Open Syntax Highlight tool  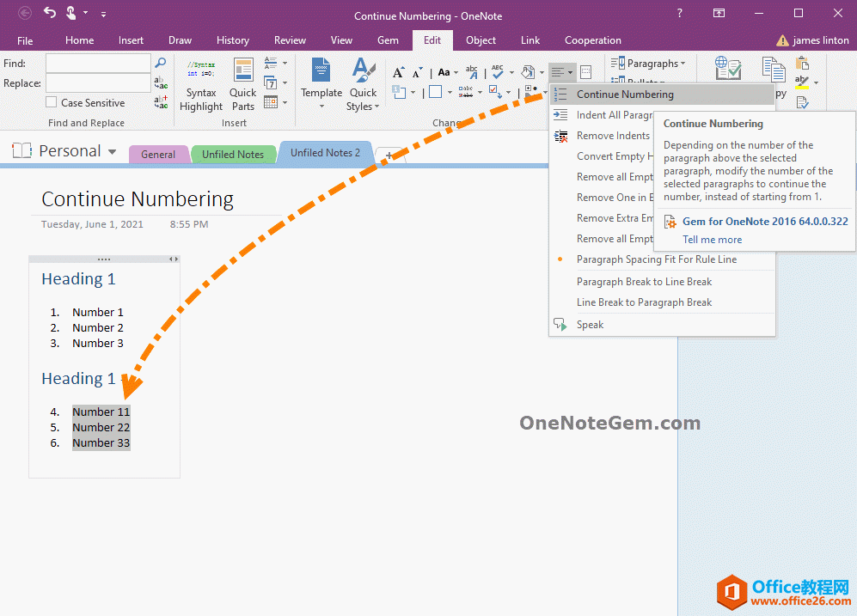[x=201, y=86]
